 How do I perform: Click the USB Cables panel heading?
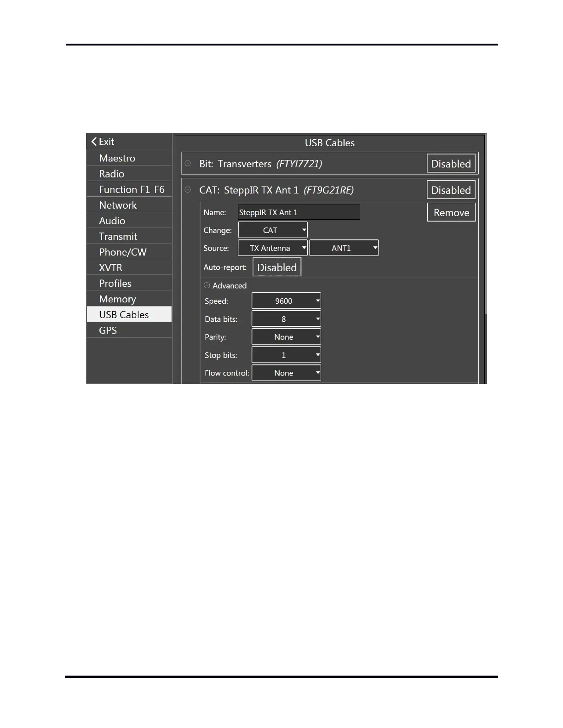coord(330,142)
